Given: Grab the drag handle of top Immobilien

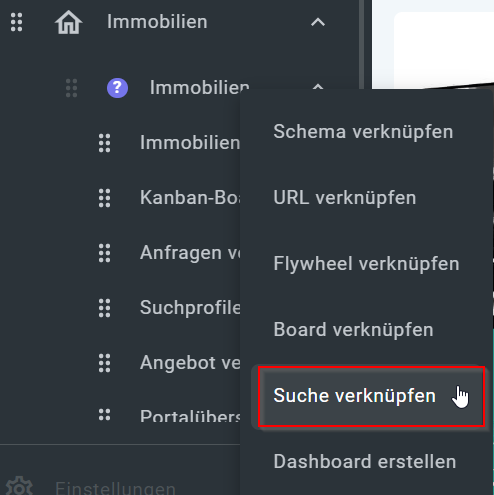Looking at the screenshot, I should click(x=16, y=22).
